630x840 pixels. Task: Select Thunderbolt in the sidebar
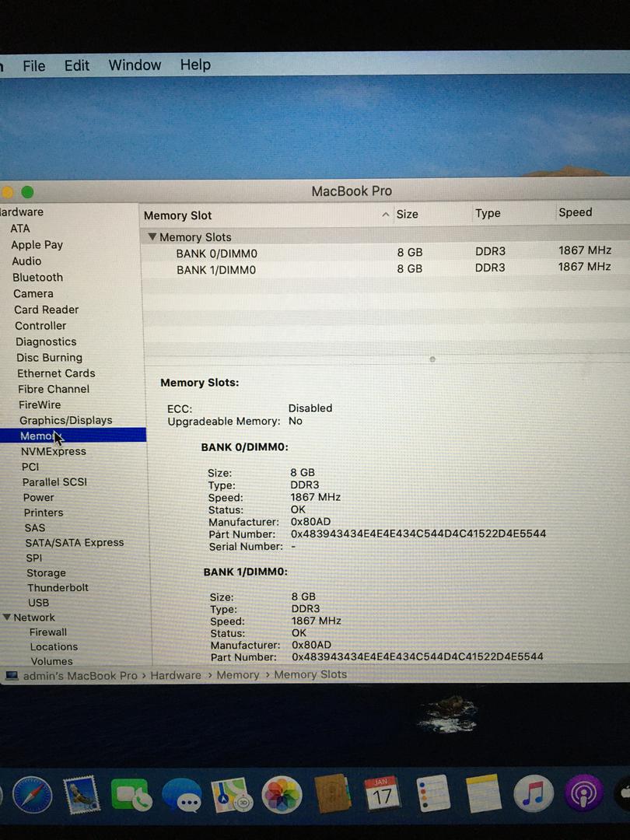tap(58, 588)
